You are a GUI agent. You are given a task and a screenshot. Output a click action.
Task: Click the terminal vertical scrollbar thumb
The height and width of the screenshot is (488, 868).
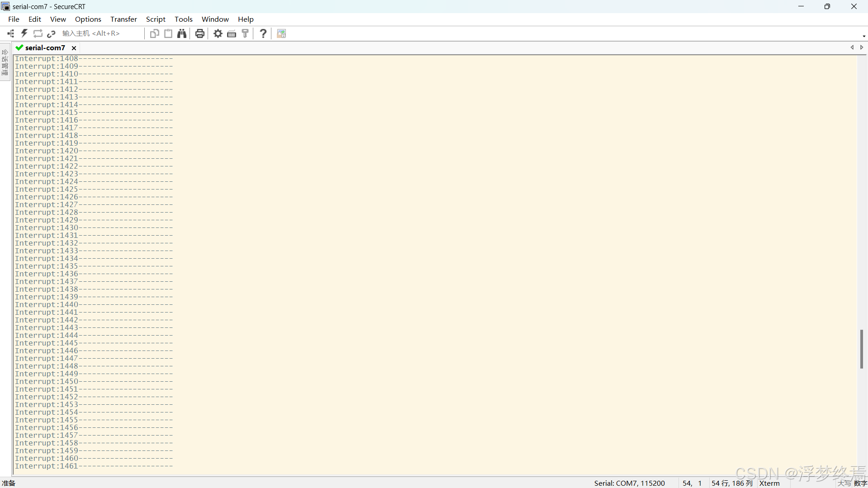click(862, 349)
